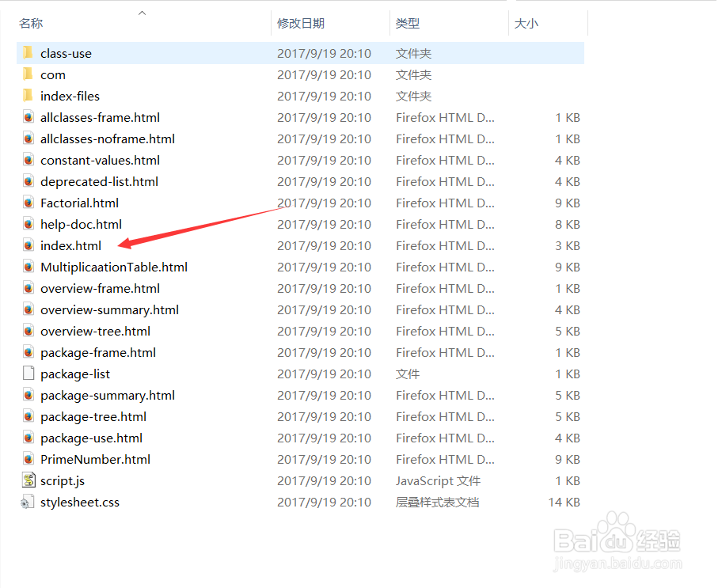The height and width of the screenshot is (588, 722).
Task: Select the file allclasses-frame.html
Action: [100, 117]
